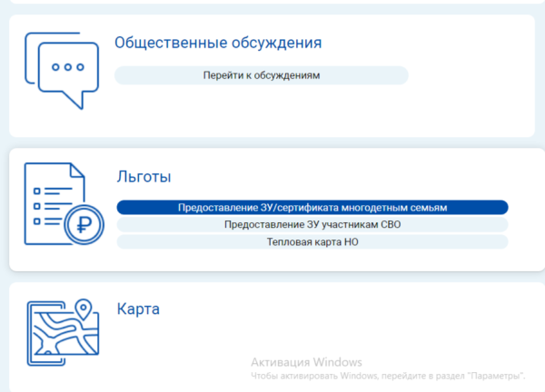Click blank space below Тепловая карта НО button

click(312, 260)
